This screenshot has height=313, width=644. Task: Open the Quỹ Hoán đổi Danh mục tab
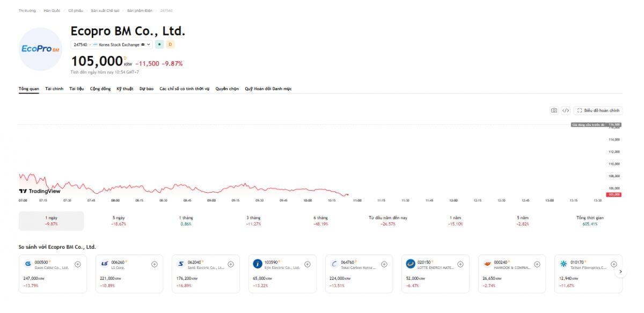[x=268, y=89]
